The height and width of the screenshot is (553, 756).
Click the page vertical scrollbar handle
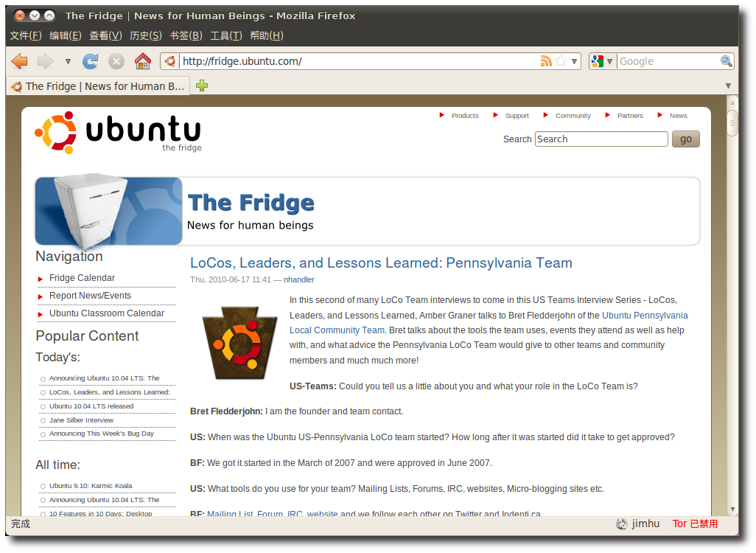point(732,123)
